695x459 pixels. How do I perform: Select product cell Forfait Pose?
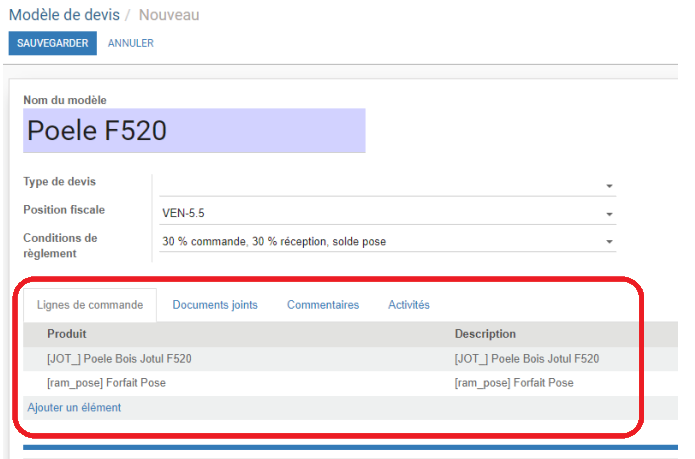[106, 383]
